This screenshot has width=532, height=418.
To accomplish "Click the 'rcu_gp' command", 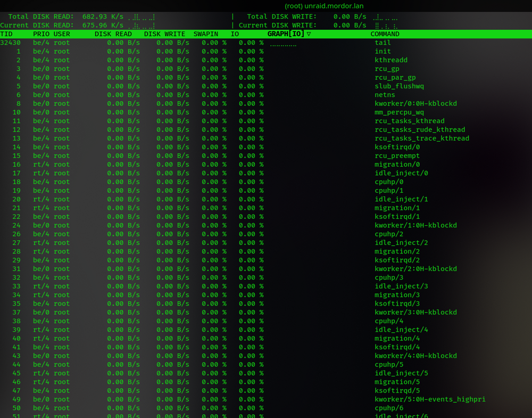I will [x=387, y=69].
